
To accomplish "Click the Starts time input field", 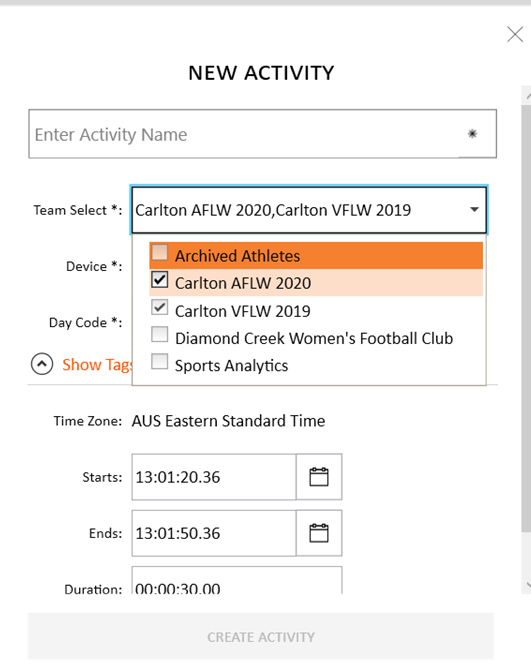I will coord(214,477).
